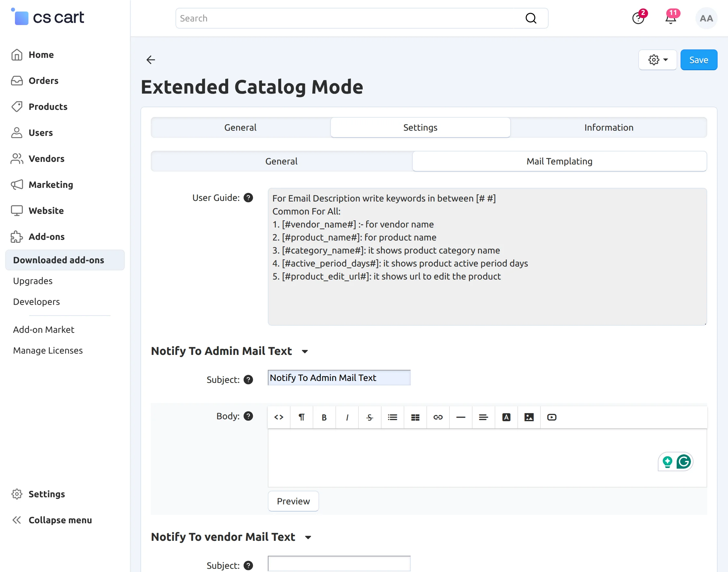Insert horizontal line in editor
The width and height of the screenshot is (728, 572).
click(x=461, y=417)
